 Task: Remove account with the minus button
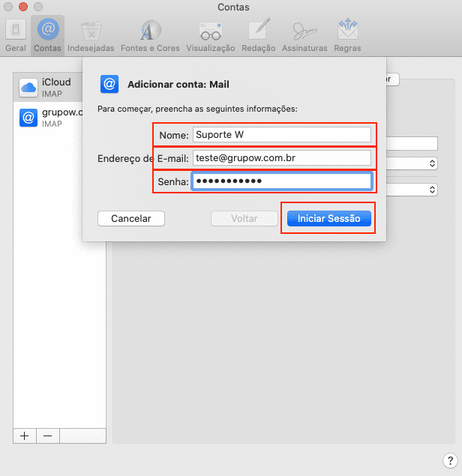[48, 436]
